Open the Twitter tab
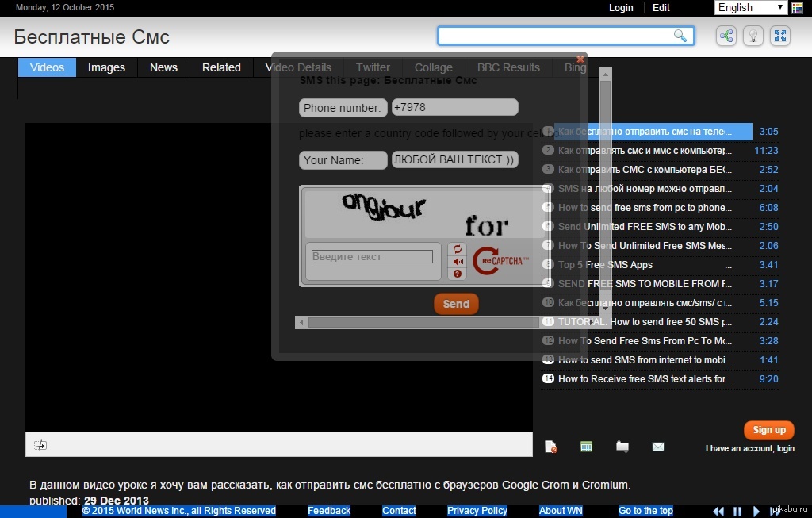This screenshot has height=518, width=812. click(x=373, y=67)
